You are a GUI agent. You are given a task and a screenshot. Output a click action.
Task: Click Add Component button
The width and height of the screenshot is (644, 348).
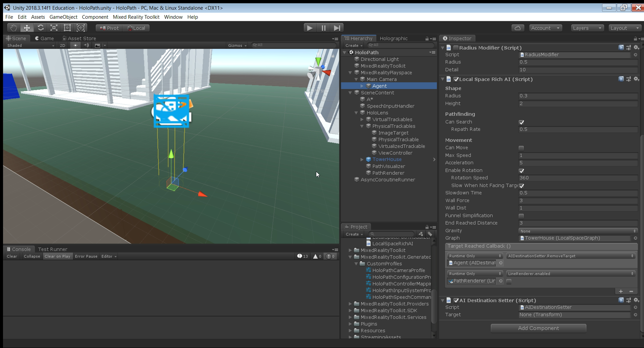pos(538,328)
